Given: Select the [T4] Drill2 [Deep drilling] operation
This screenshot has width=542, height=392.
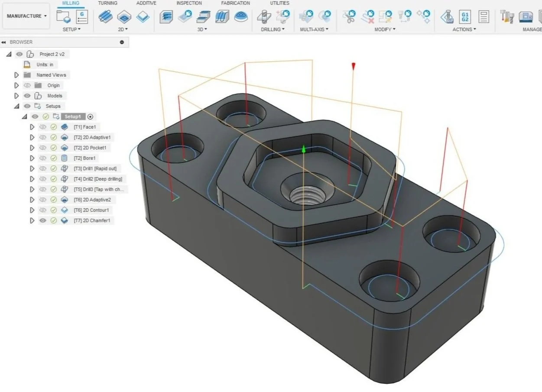Looking at the screenshot, I should (x=98, y=179).
